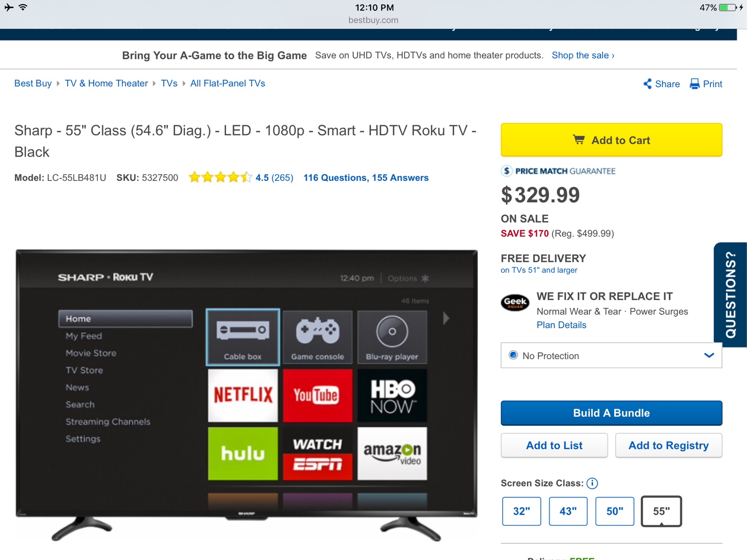Open the Shop the sale link

(583, 55)
